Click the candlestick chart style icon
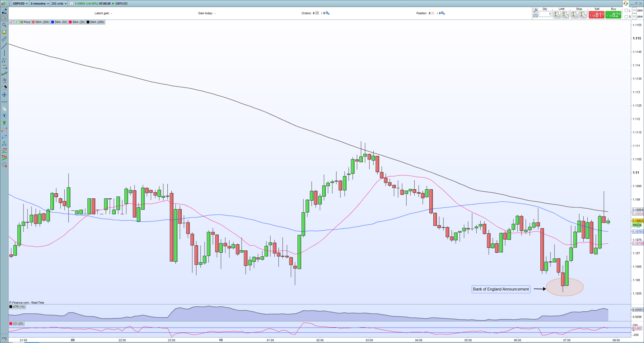This screenshot has height=343, width=644. point(4,4)
